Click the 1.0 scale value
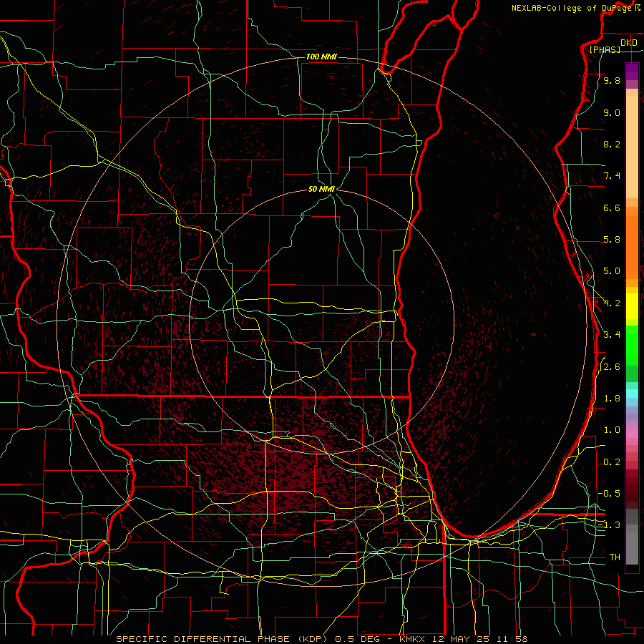Image resolution: width=644 pixels, height=644 pixels. tap(612, 430)
